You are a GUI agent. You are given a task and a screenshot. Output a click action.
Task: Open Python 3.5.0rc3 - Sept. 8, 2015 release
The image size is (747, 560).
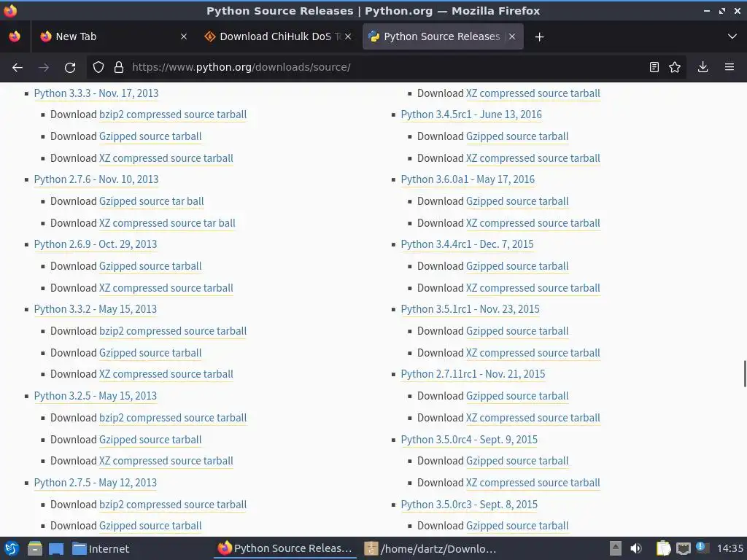coord(469,505)
